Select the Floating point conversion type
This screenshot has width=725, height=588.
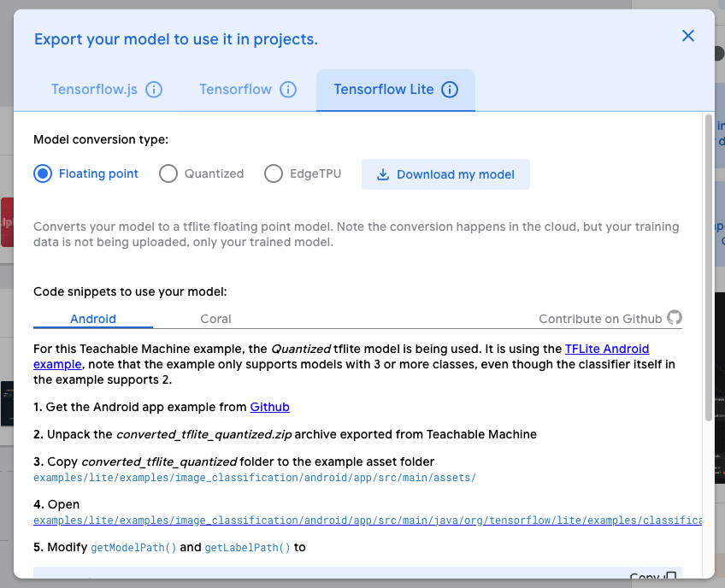(43, 173)
